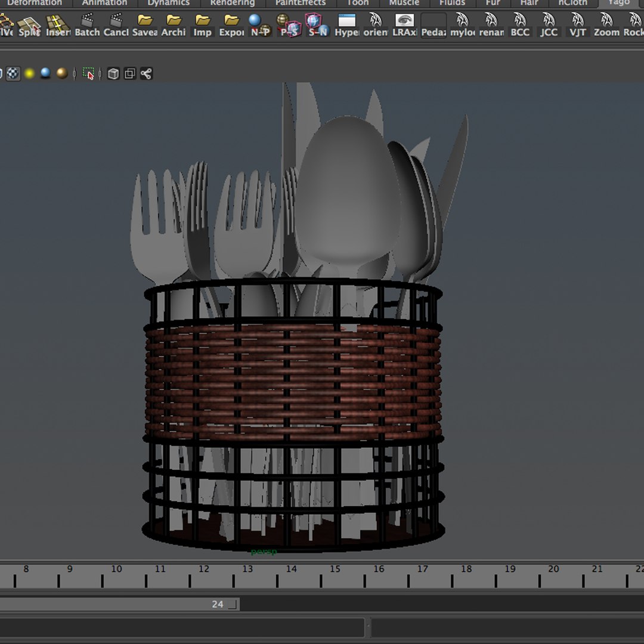Toggle X-ray active components icon
644x644 pixels.
point(130,73)
